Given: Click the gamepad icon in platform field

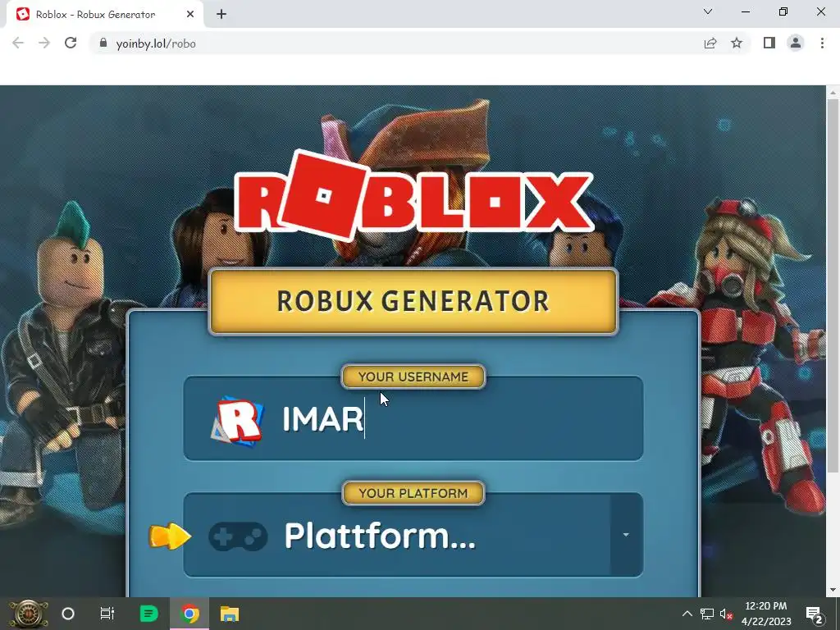Looking at the screenshot, I should tap(238, 536).
